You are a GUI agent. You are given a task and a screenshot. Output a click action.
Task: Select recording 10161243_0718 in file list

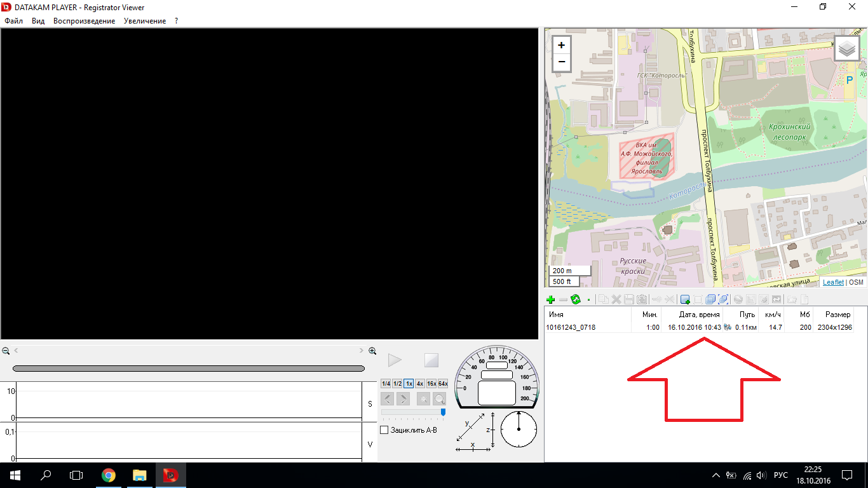571,327
